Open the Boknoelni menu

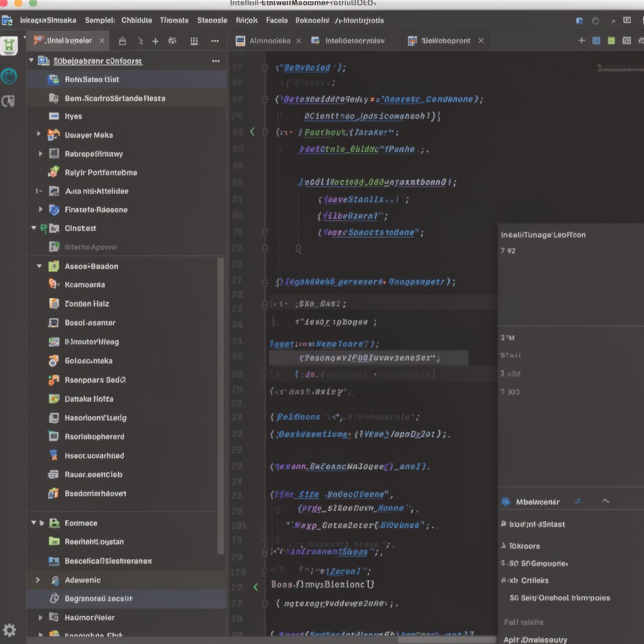click(312, 20)
